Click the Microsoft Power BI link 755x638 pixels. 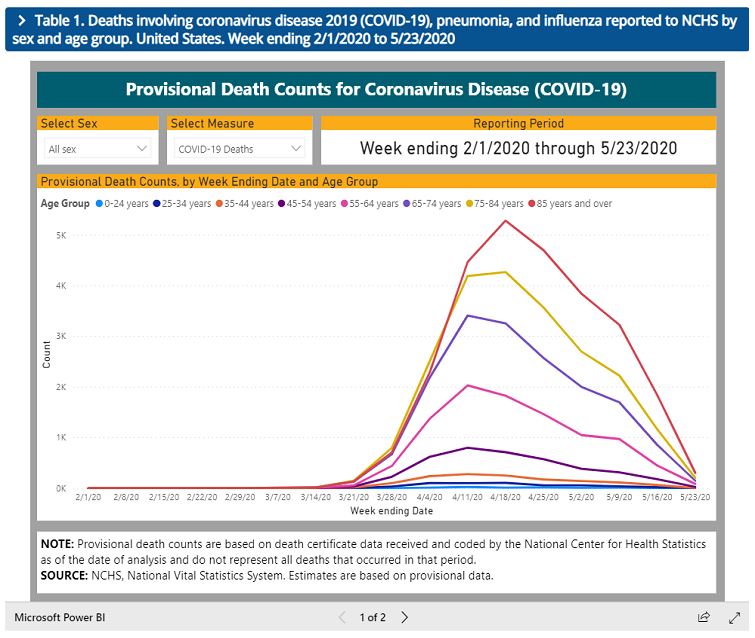pos(60,617)
